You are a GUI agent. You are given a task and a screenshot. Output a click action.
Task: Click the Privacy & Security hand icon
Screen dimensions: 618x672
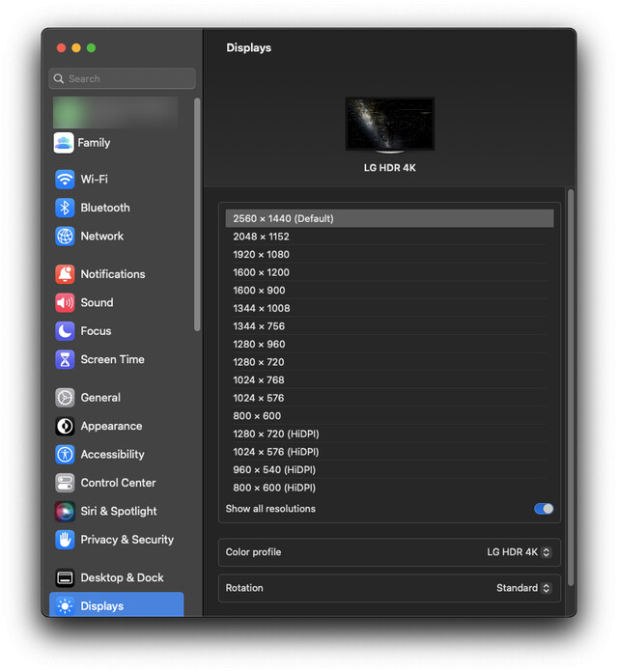click(x=65, y=540)
